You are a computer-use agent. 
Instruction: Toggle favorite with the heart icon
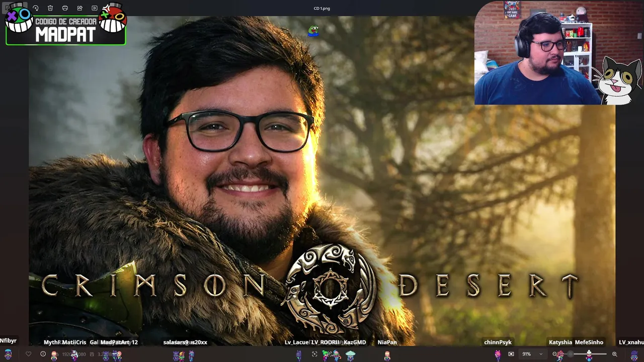tap(28, 354)
